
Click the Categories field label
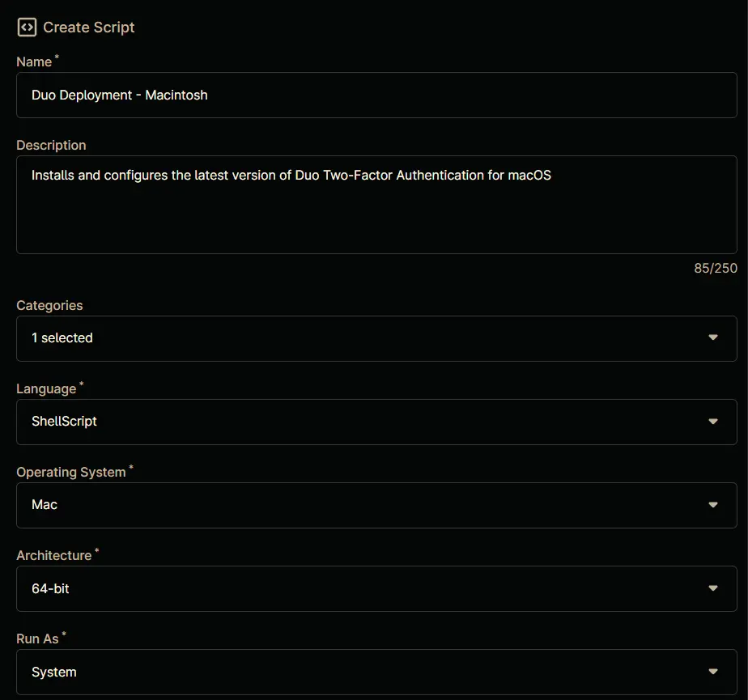click(x=49, y=306)
